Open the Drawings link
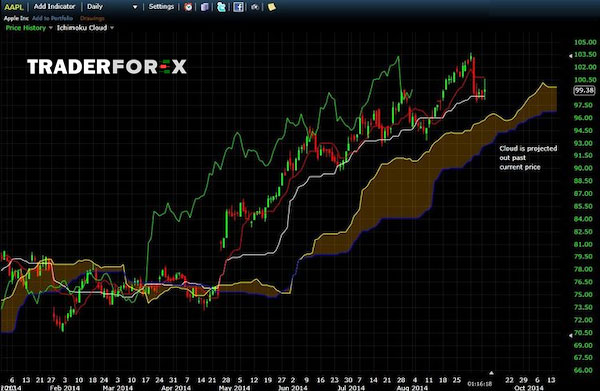Screen dimensions: 600x391 (92, 18)
